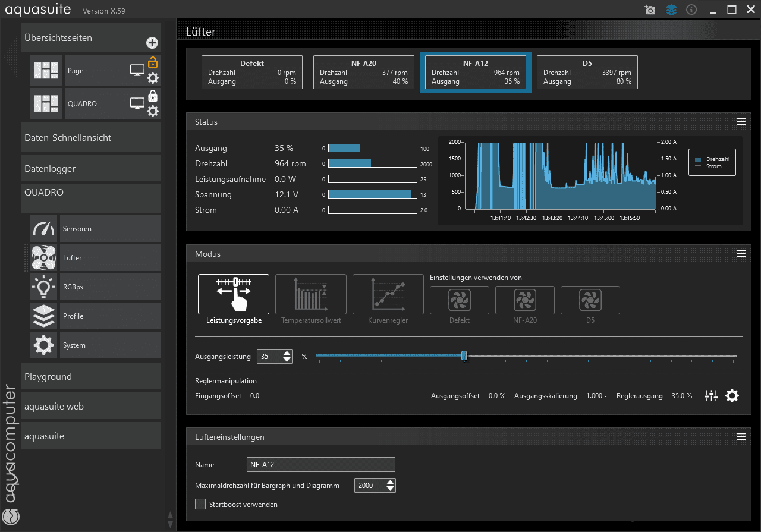Open the profile layers icon in title bar
The height and width of the screenshot is (532, 761).
point(671,10)
